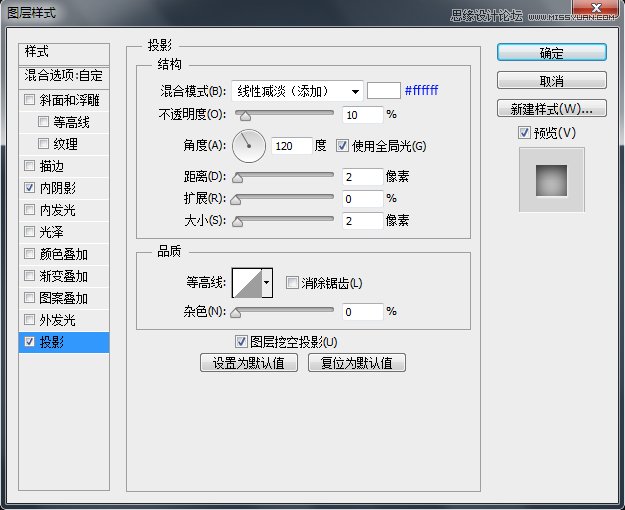Click the 取消 cancel button

[x=551, y=81]
